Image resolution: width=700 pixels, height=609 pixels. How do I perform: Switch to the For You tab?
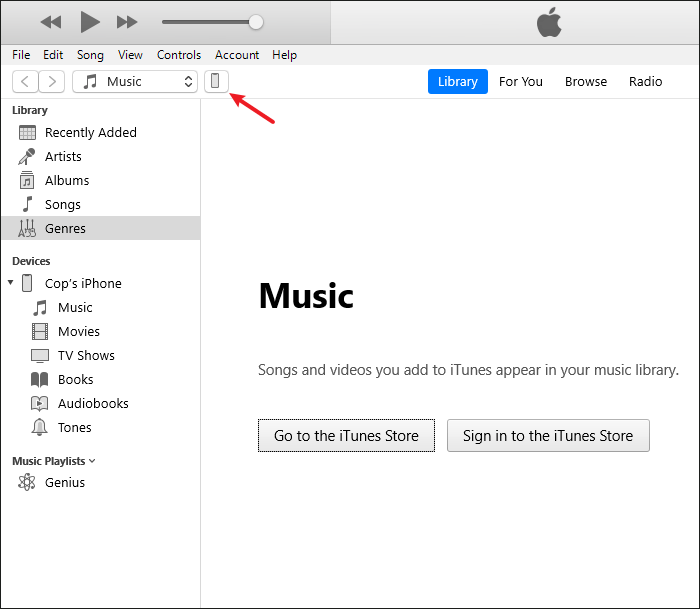coord(521,81)
